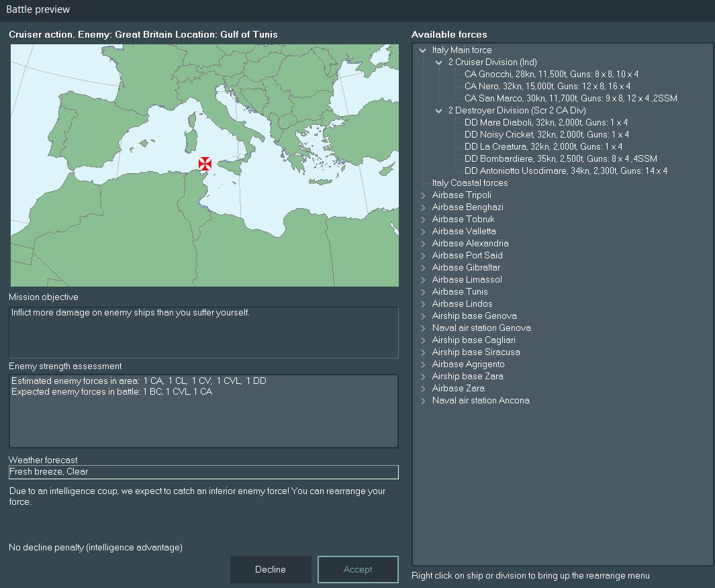Click 'Expected enemy forces in battle' line
715x588 pixels.
pos(111,391)
